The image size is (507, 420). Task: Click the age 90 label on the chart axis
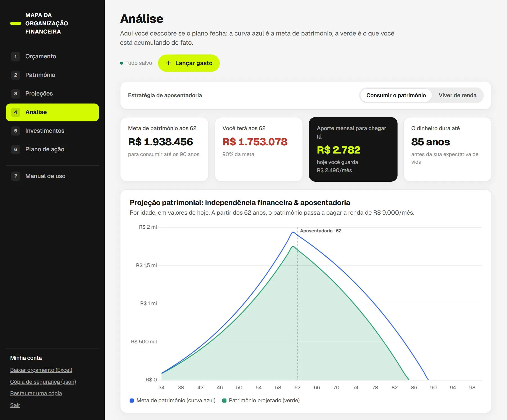pos(433,388)
